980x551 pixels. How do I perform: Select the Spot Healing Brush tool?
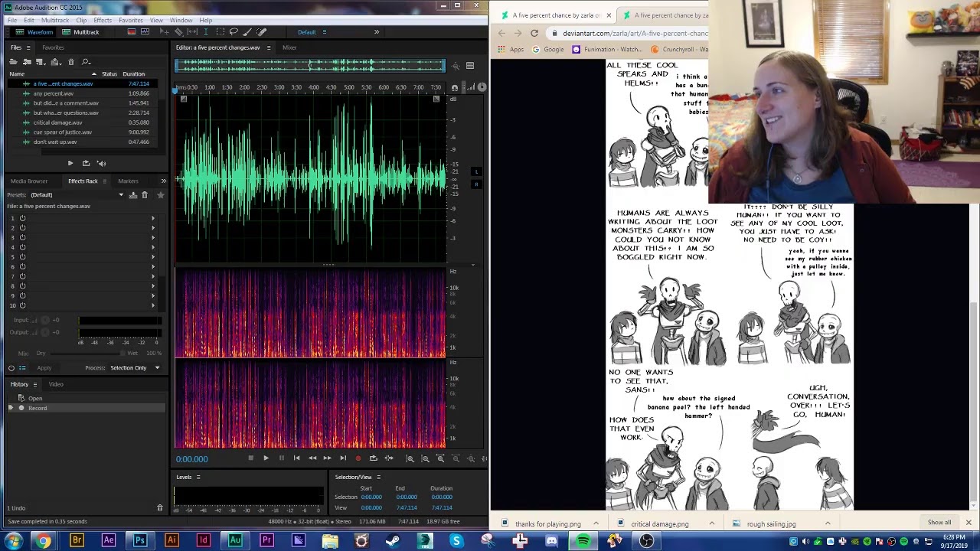coord(262,32)
